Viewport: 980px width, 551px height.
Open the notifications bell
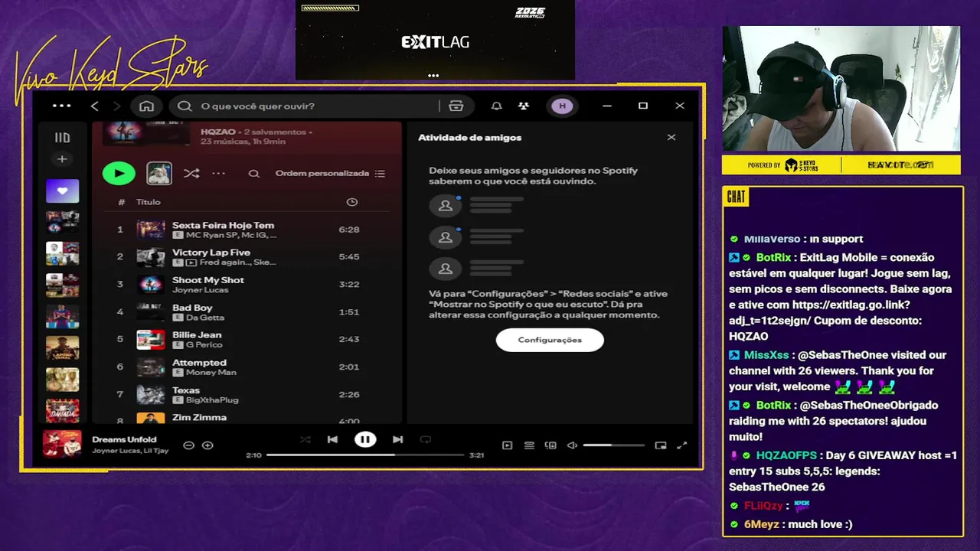tap(496, 106)
